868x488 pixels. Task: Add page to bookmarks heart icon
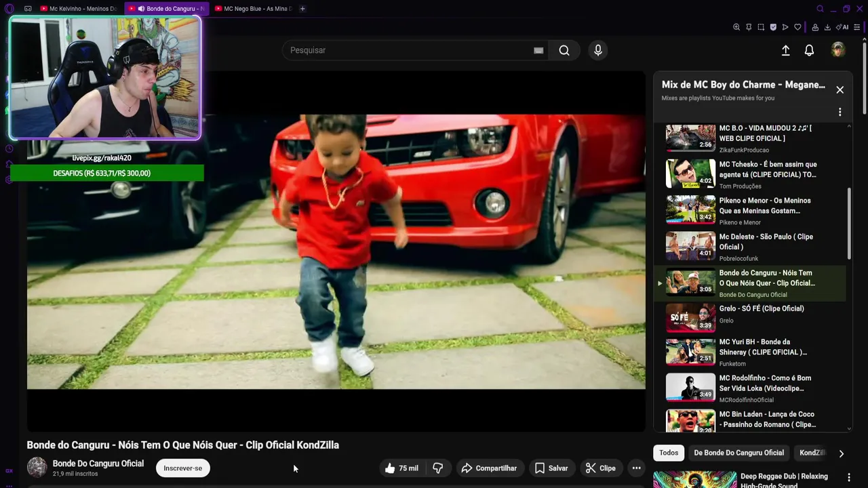[x=797, y=27]
